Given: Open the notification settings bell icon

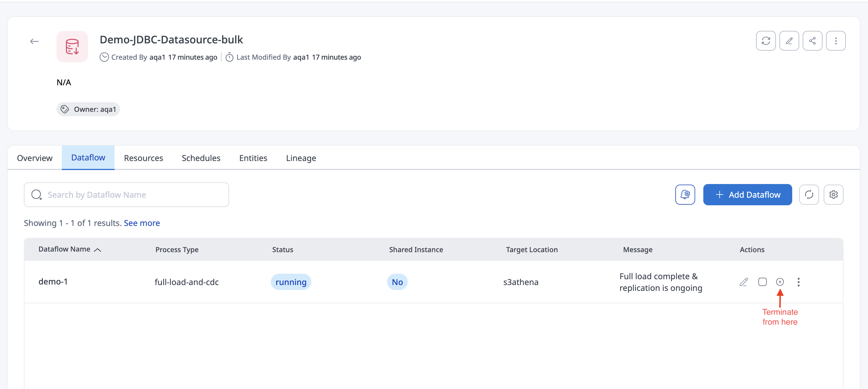Looking at the screenshot, I should (685, 194).
